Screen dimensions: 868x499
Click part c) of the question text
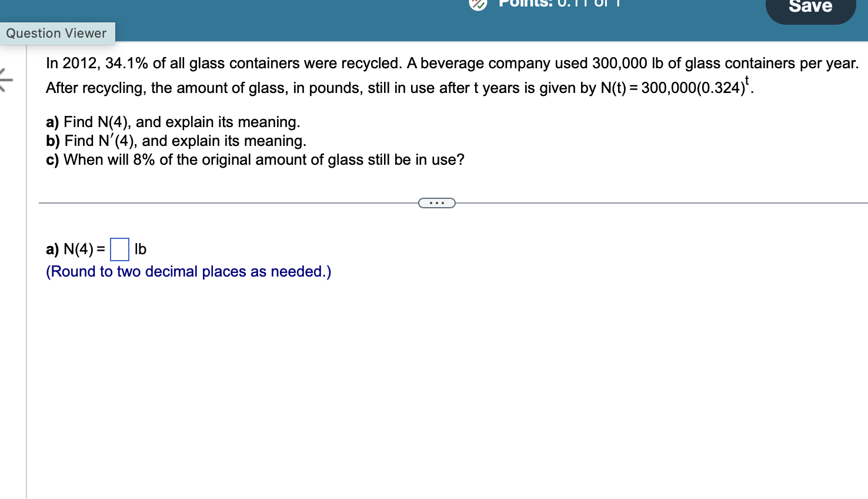(x=255, y=159)
